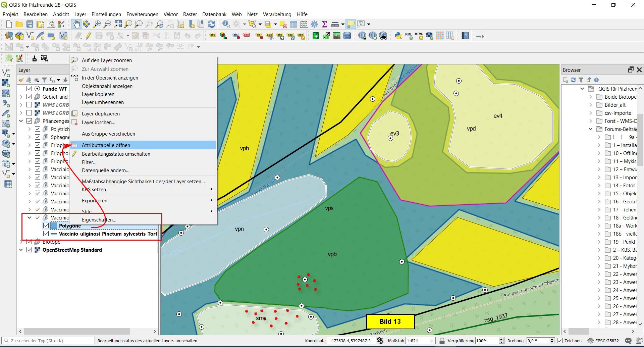The width and height of the screenshot is (644, 347).
Task: Expand the csv-Importe folder in Browser
Action: tap(591, 113)
